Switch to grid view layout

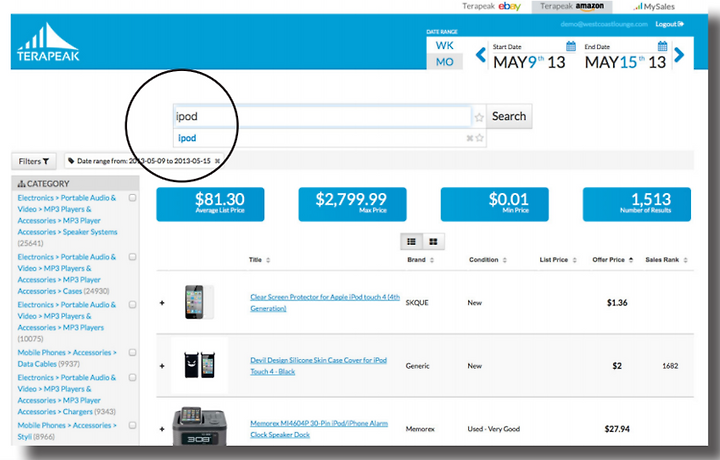[433, 241]
